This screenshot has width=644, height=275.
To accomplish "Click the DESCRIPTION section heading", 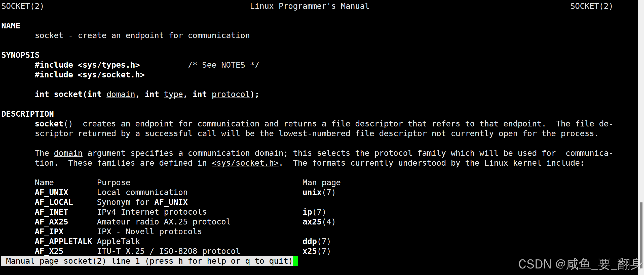I will [x=27, y=114].
